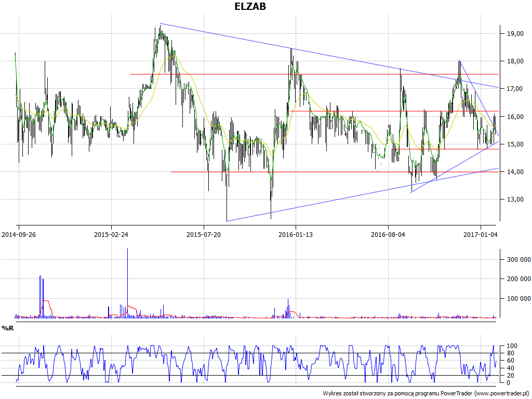The image size is (532, 399).
Task: Select the 13,00 price axis label
Action: pyautogui.click(x=515, y=199)
